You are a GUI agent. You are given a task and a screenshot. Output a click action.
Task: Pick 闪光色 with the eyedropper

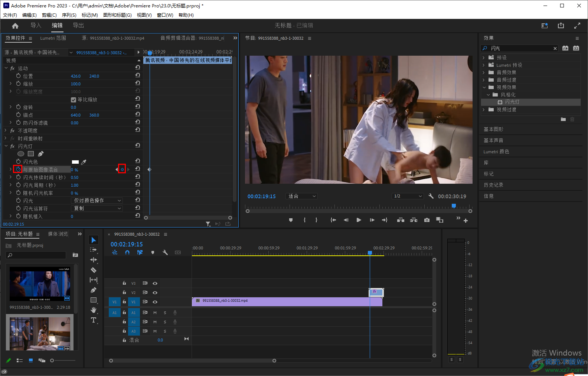pos(84,162)
